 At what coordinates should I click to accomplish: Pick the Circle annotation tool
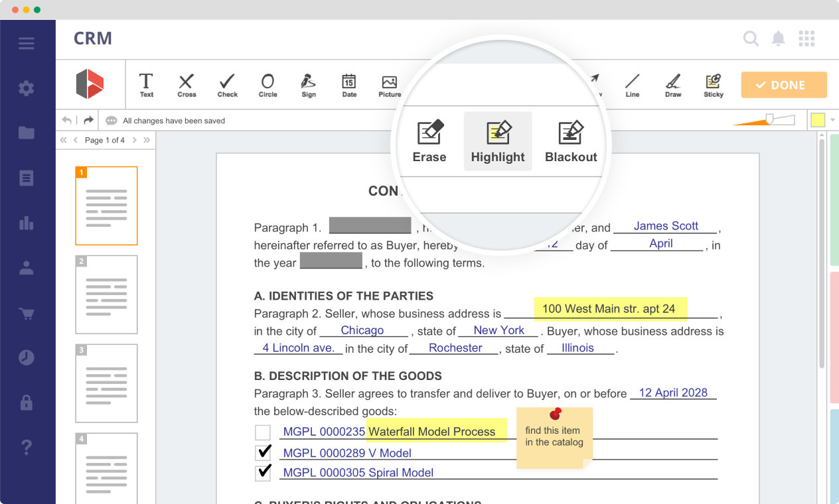click(267, 85)
